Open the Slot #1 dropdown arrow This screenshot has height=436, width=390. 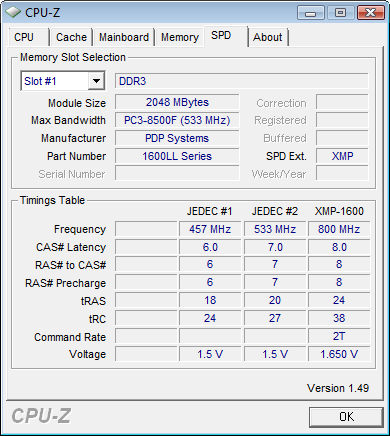click(x=96, y=81)
